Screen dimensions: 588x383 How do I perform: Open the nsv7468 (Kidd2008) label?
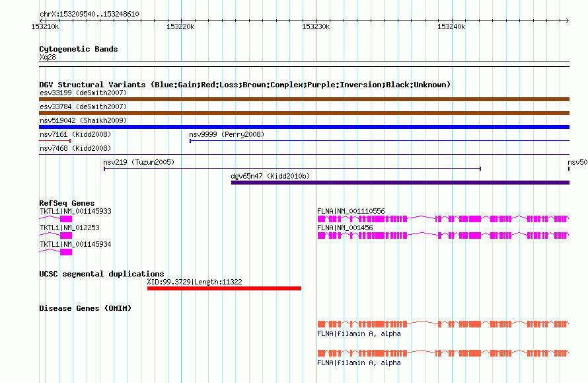point(75,148)
